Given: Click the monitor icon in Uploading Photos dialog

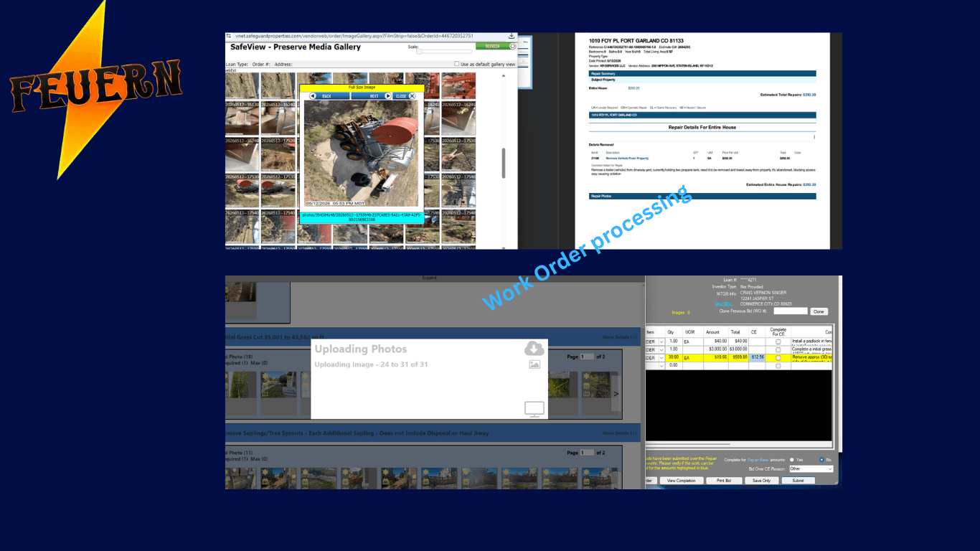Looking at the screenshot, I should 534,410.
